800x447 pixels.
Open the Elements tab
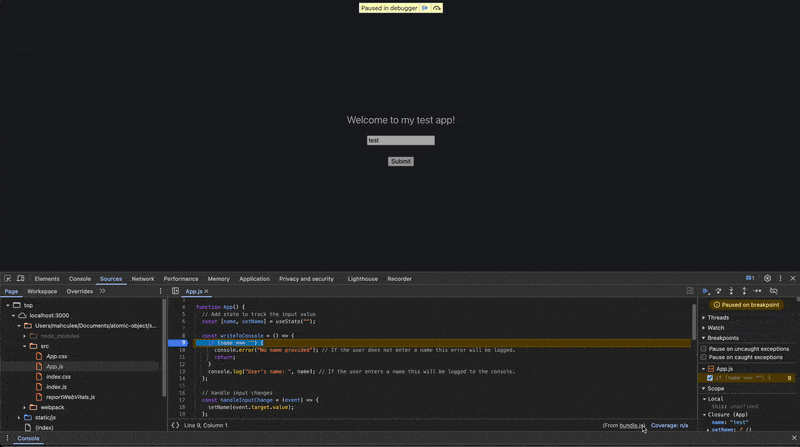(x=47, y=279)
